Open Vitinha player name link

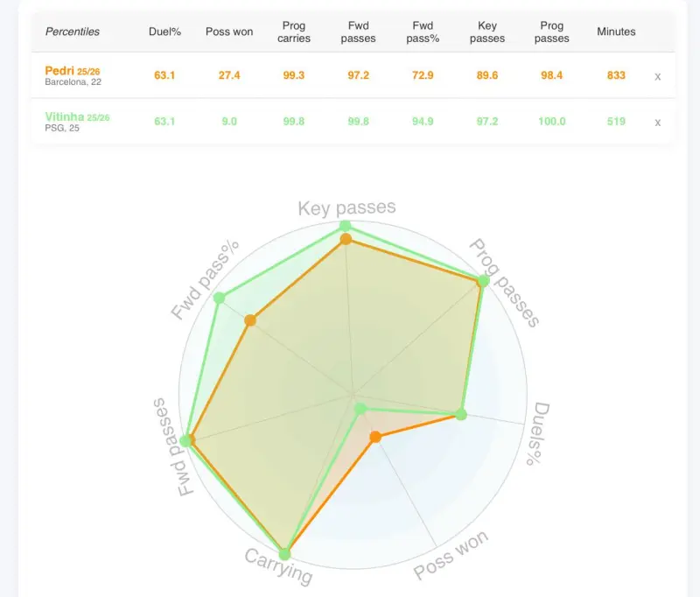pos(65,116)
